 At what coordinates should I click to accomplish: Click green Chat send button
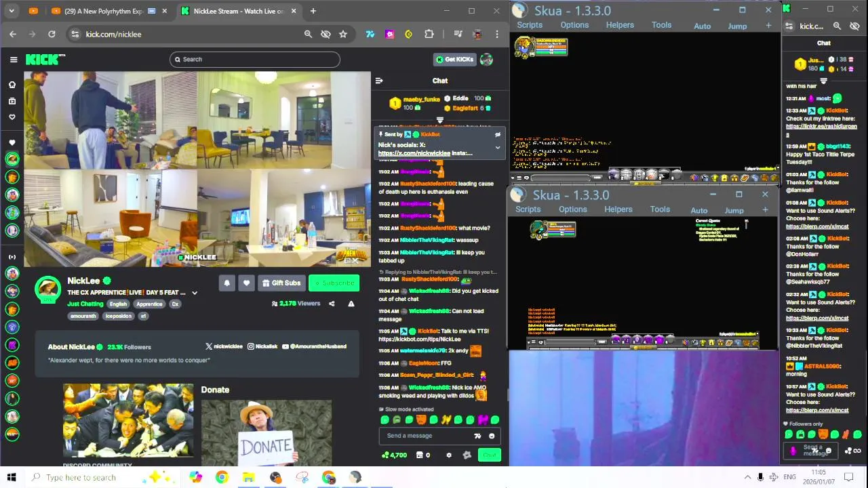[490, 455]
